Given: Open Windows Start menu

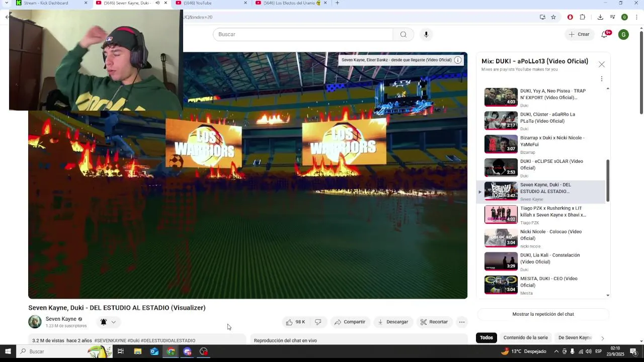Looking at the screenshot, I should click(8, 351).
